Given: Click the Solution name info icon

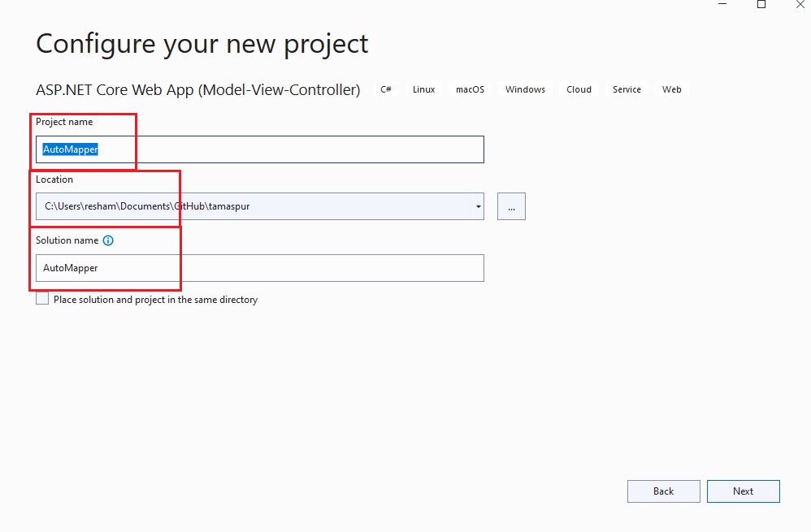Looking at the screenshot, I should [x=108, y=240].
